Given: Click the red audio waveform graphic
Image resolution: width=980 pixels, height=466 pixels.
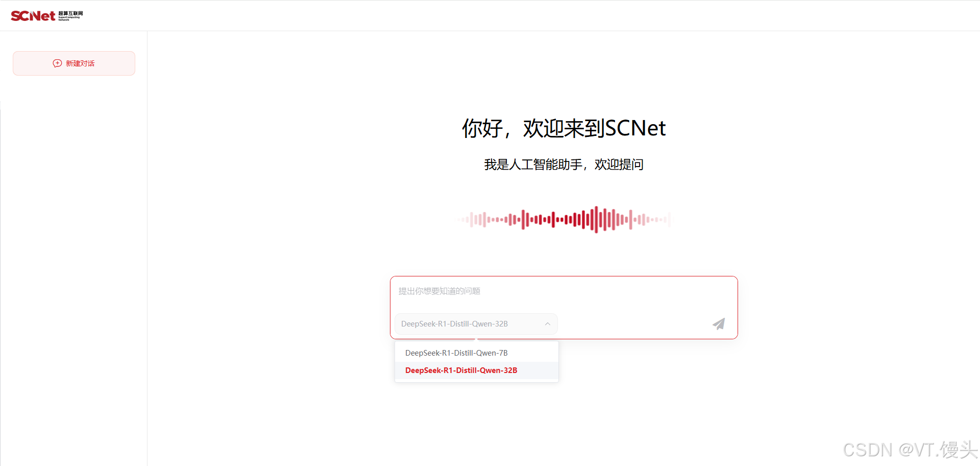Looking at the screenshot, I should 563,220.
